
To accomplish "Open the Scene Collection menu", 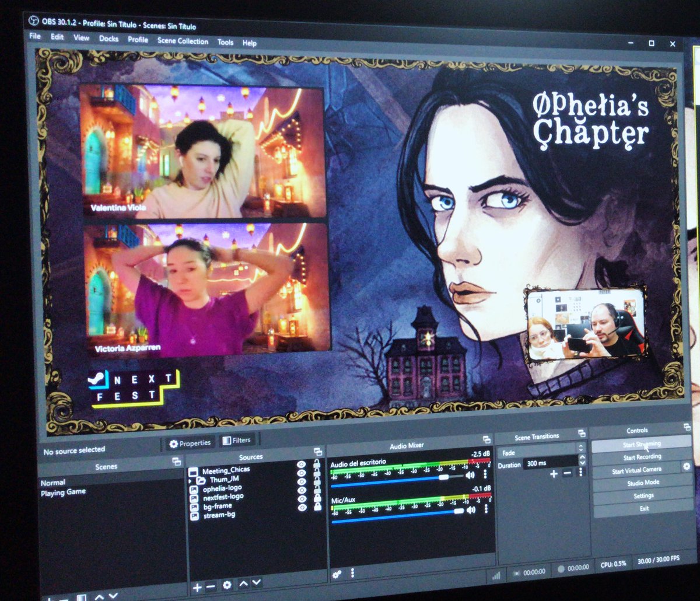I will point(183,41).
